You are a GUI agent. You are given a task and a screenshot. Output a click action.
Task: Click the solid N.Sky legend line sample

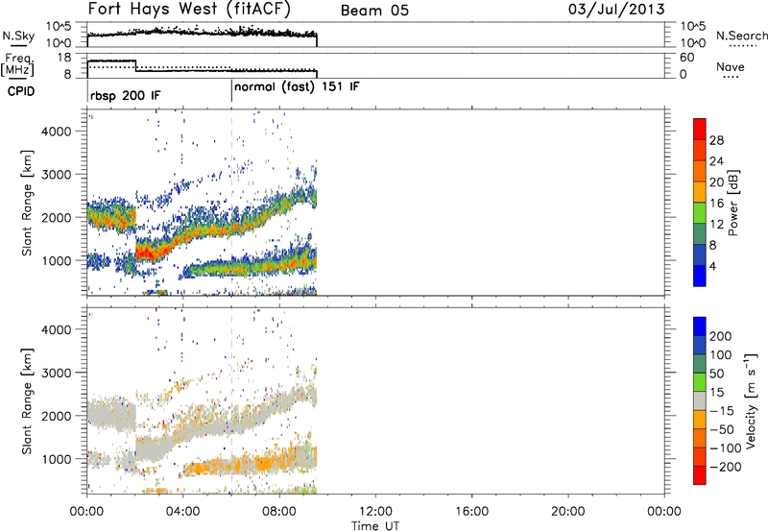(x=18, y=45)
